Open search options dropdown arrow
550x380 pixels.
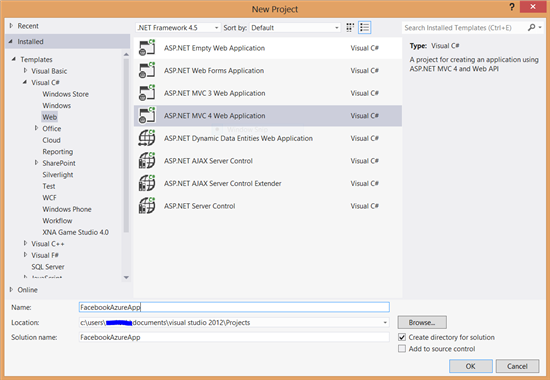pos(540,27)
